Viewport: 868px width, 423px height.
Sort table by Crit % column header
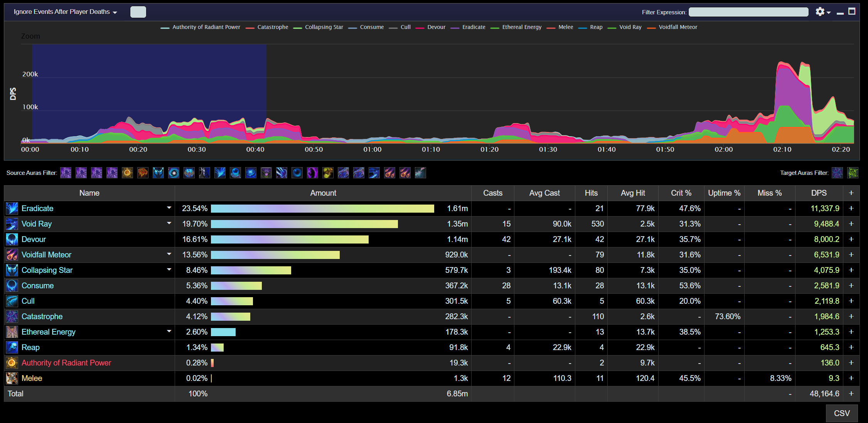[681, 193]
